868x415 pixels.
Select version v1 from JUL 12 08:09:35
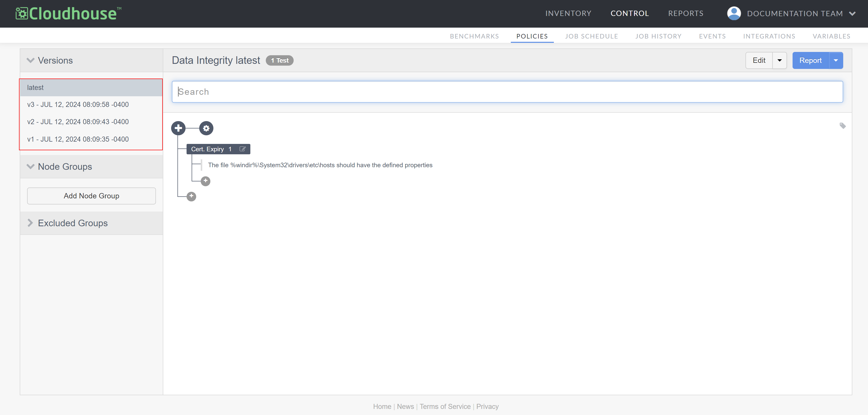(x=91, y=139)
